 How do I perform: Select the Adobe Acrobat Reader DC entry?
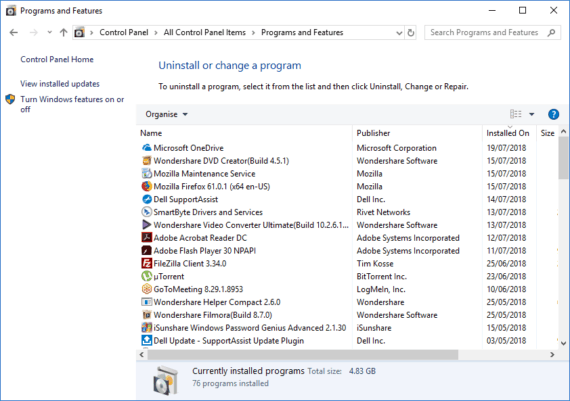200,238
